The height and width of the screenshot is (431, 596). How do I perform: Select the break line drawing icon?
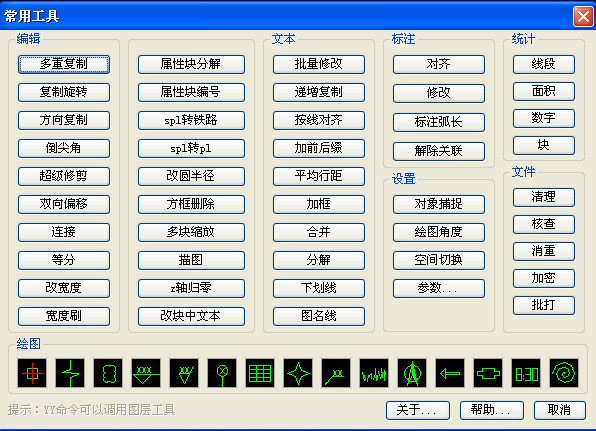(70, 373)
